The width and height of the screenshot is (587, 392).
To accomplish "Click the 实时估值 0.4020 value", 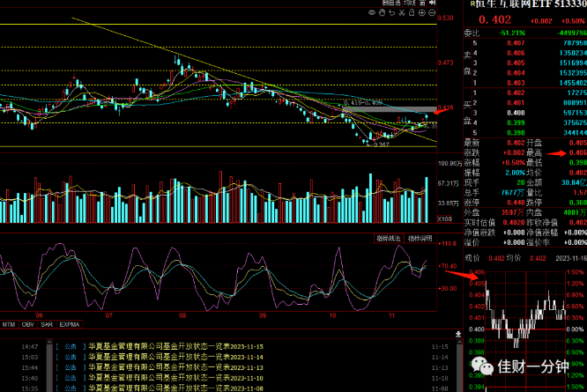I will point(514,223).
